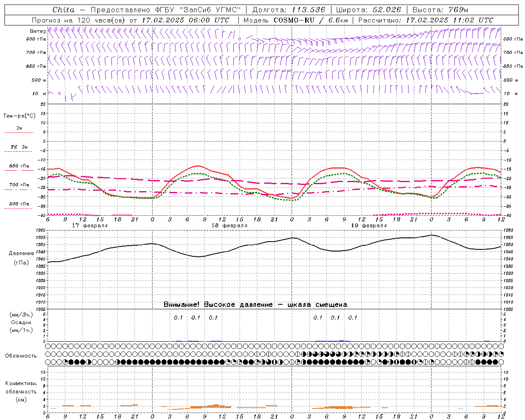Select 'Прогноз на 120 часа(ов)' forecast start text
525x420 pixels.
tap(79, 20)
